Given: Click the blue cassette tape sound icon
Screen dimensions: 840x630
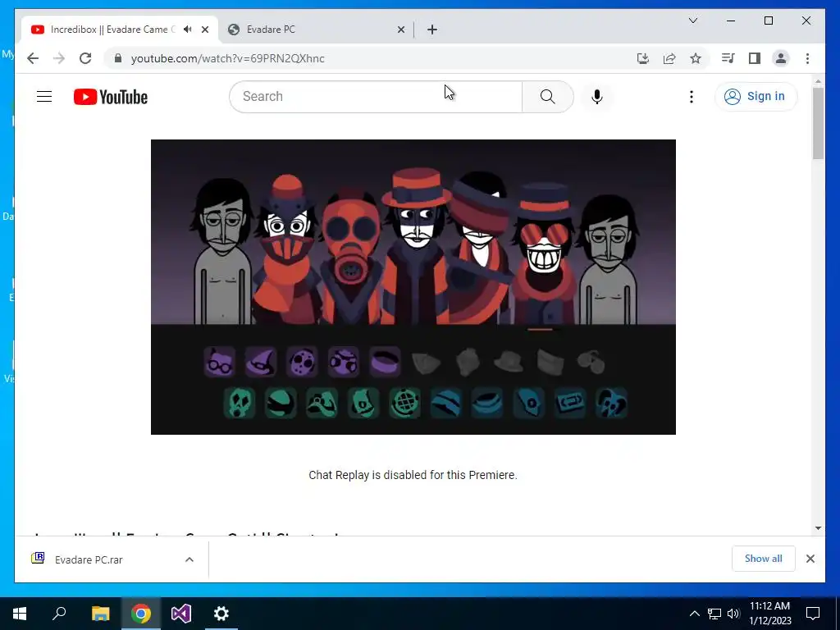Looking at the screenshot, I should coord(570,403).
